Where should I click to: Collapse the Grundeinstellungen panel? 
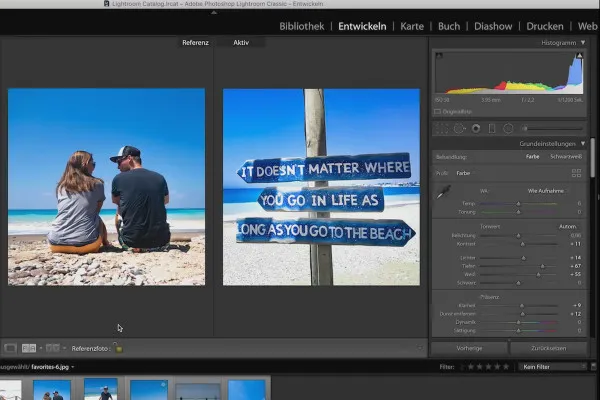coord(583,143)
